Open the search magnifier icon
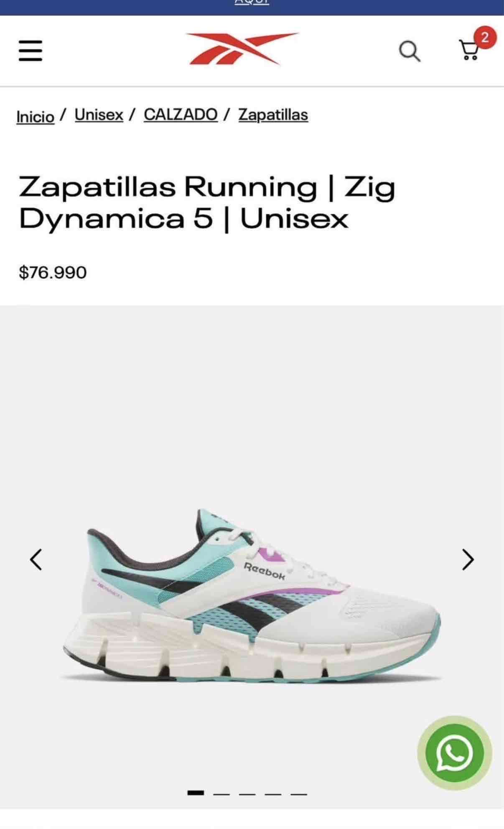 point(410,51)
